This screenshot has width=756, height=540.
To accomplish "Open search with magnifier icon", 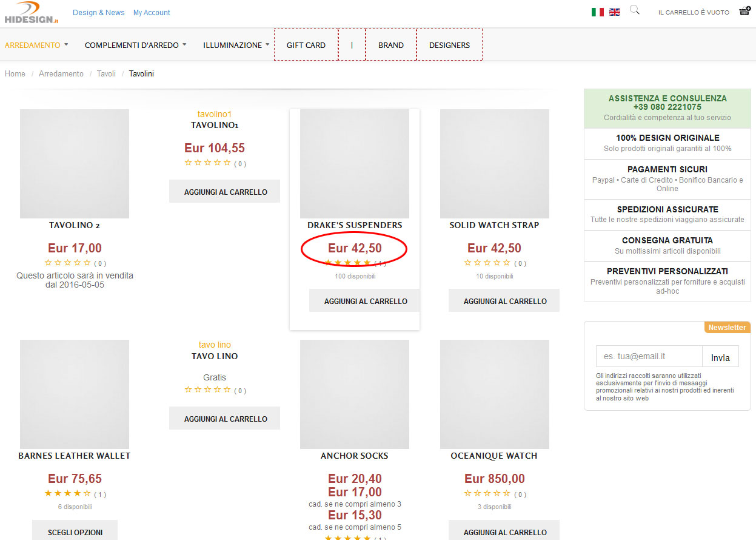I will (x=634, y=10).
